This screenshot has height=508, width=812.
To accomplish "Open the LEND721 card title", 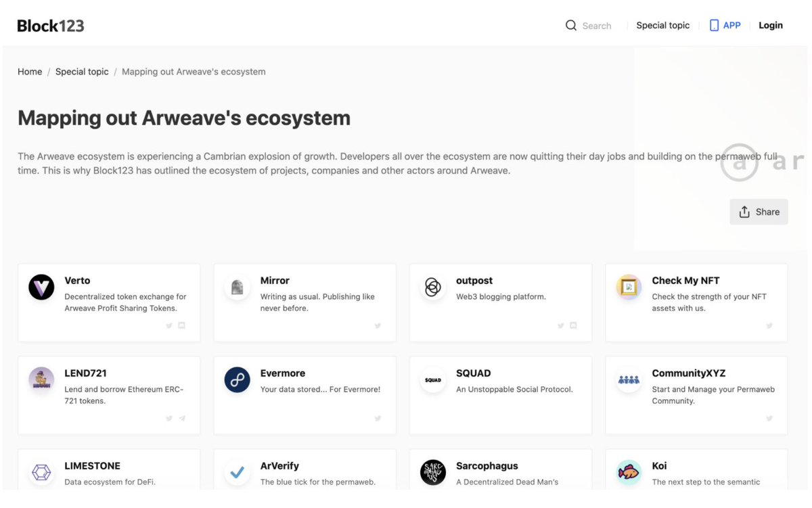I will pos(85,373).
